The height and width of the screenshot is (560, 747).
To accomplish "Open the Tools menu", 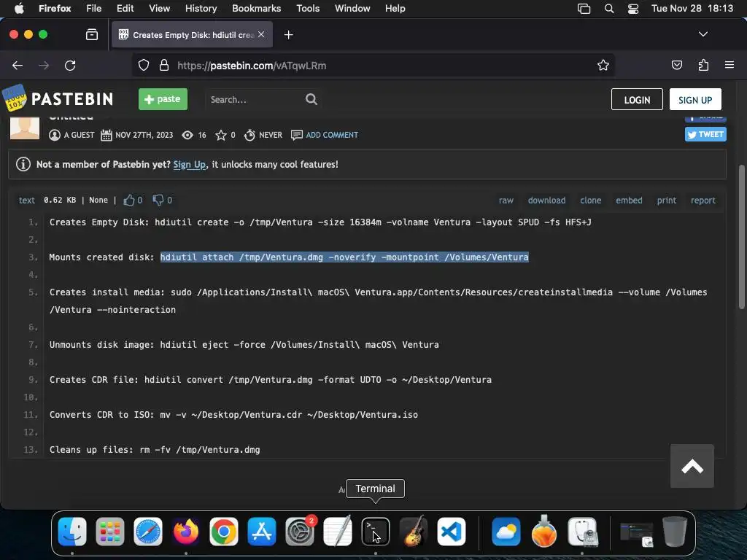I will click(308, 9).
